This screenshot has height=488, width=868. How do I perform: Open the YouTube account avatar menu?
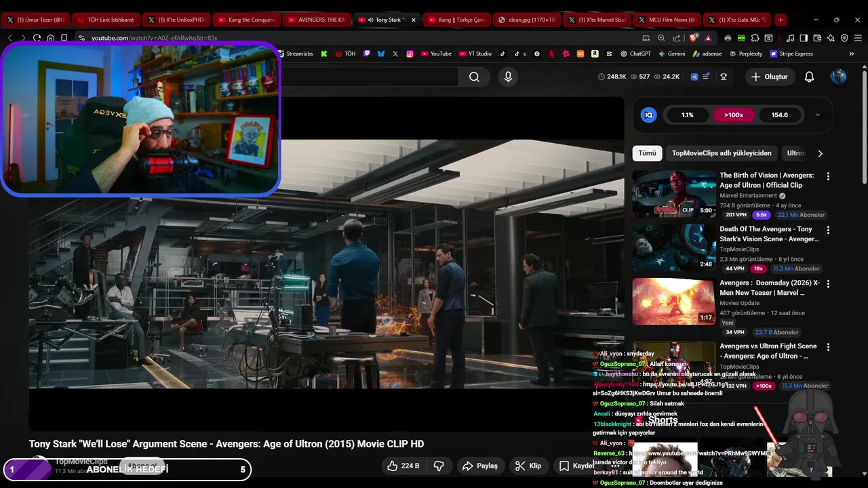point(838,77)
